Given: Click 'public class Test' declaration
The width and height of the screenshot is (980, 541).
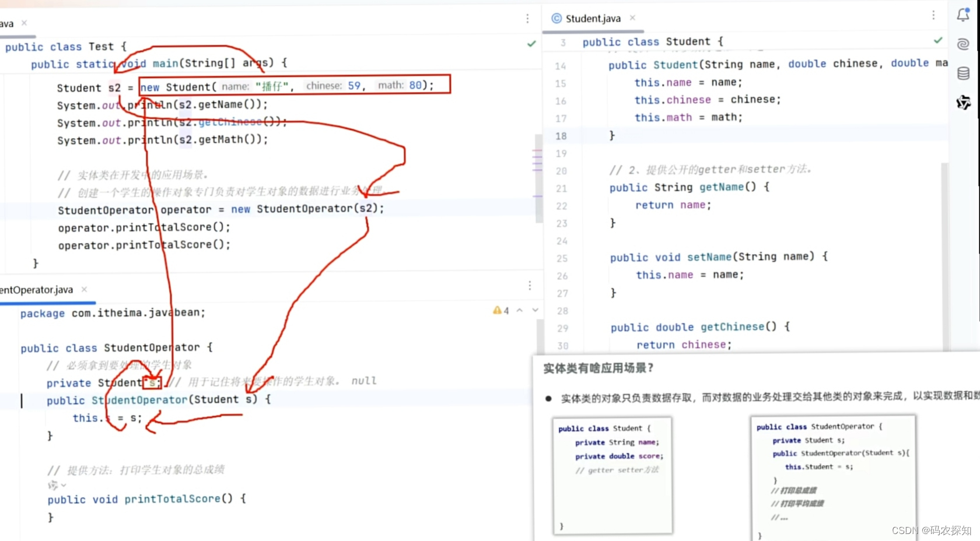Looking at the screenshot, I should click(x=66, y=47).
